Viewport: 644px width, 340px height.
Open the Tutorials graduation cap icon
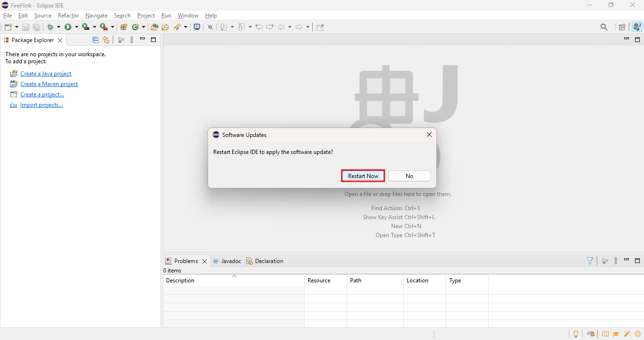point(616,334)
